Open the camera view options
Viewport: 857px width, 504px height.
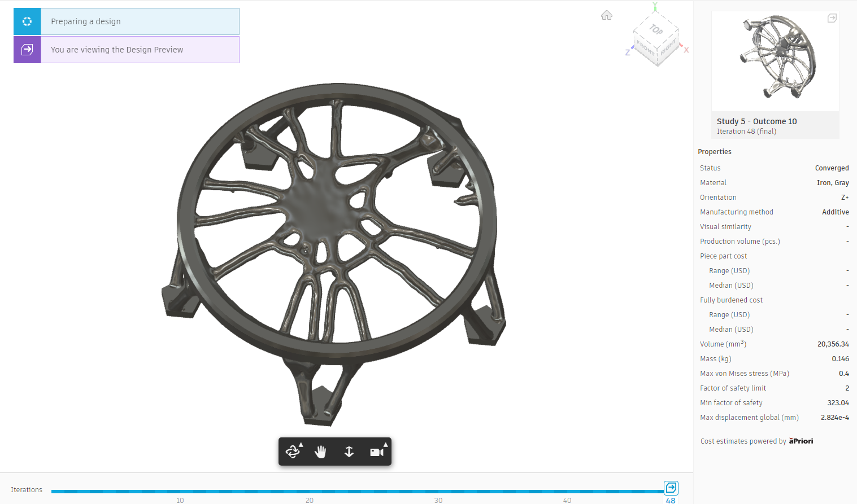click(x=377, y=452)
